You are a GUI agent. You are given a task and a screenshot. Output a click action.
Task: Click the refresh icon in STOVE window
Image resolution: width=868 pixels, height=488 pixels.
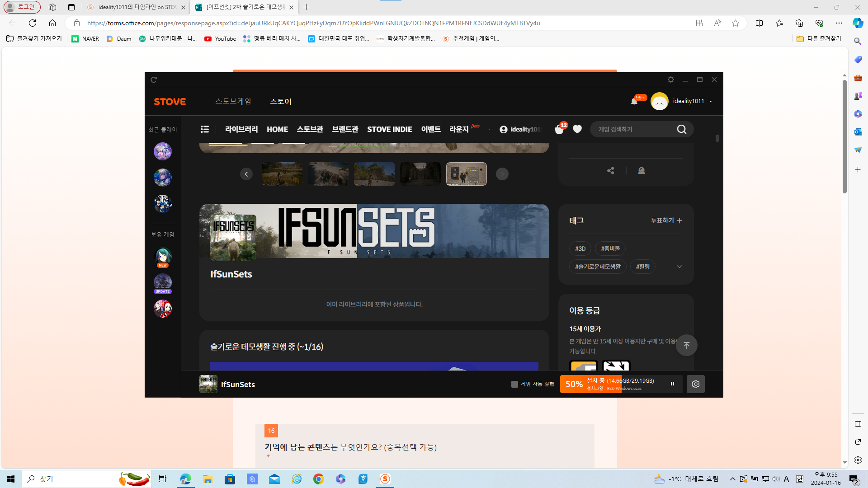point(154,80)
